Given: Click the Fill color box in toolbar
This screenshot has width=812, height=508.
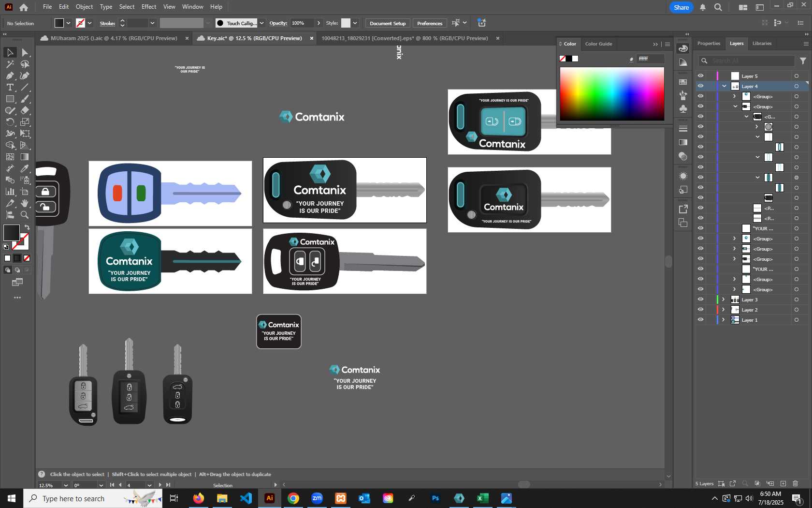Looking at the screenshot, I should (11, 233).
